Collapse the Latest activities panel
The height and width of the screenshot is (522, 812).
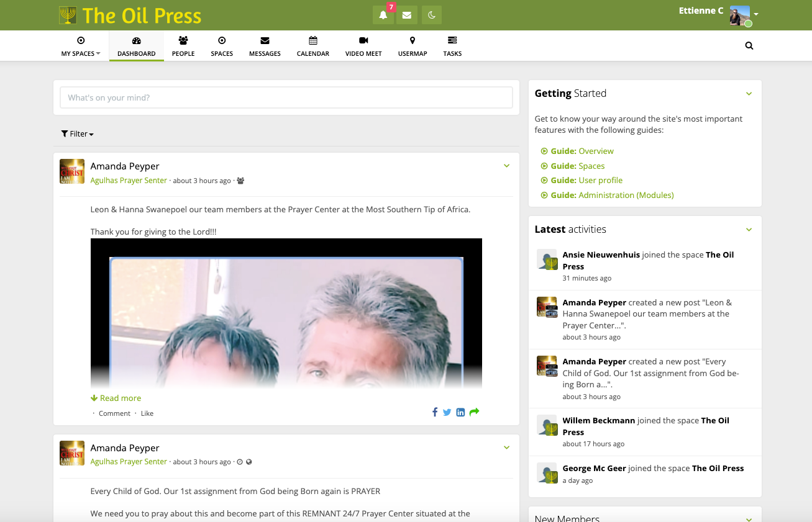[x=749, y=230]
